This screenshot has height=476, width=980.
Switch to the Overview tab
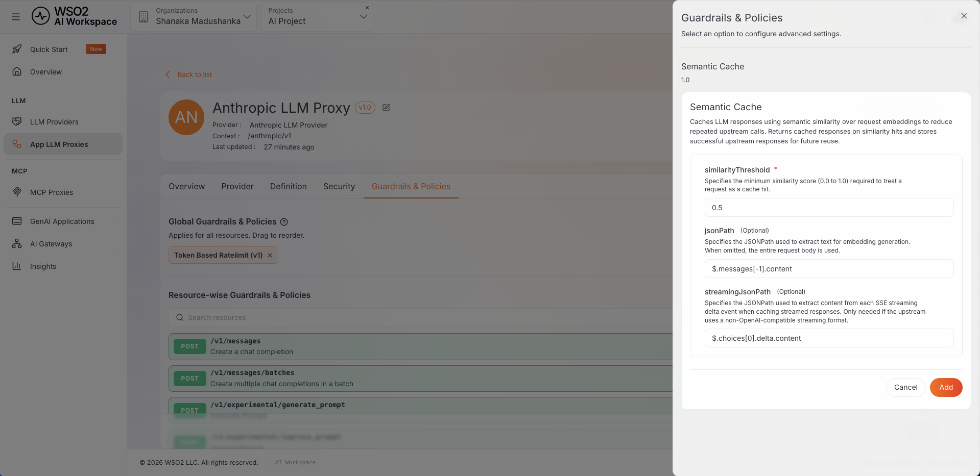tap(186, 186)
